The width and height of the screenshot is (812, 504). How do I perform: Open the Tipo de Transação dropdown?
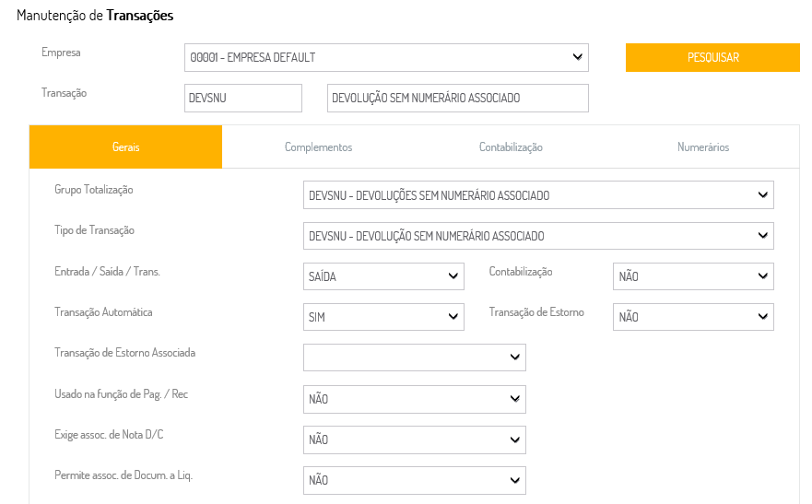click(538, 236)
